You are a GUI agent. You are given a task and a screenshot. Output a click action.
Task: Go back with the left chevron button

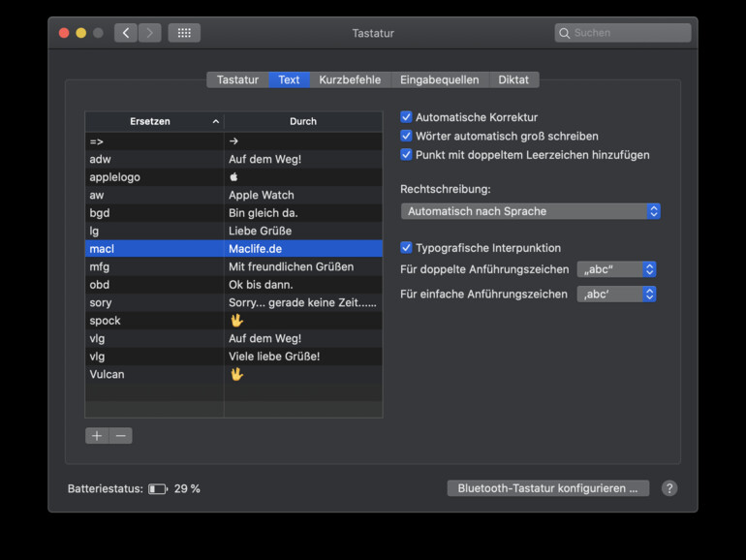(x=126, y=33)
